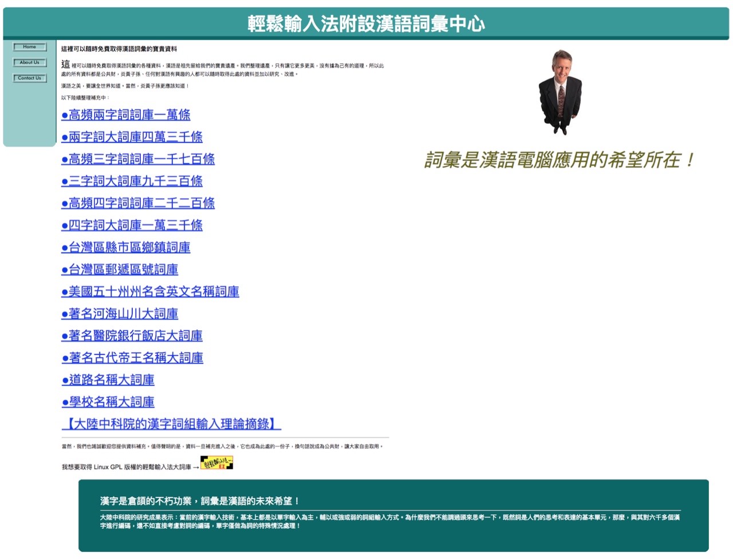
Task: Visit the 台灣區郵遞區號詞庫 link
Action: tap(120, 270)
